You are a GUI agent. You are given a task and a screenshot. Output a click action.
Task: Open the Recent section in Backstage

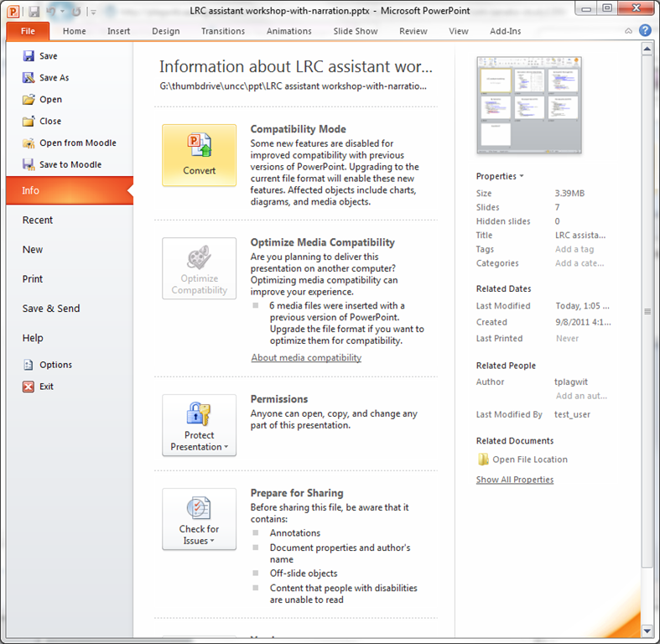[x=38, y=220]
